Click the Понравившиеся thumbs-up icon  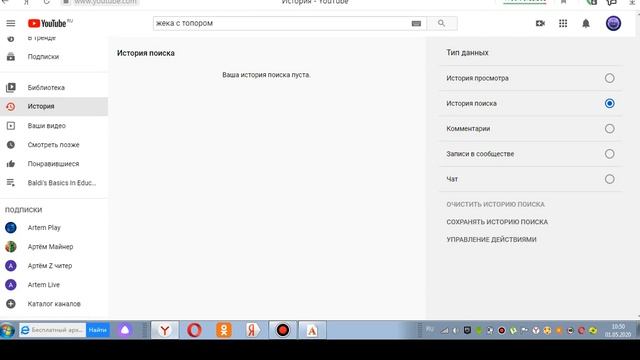click(11, 164)
